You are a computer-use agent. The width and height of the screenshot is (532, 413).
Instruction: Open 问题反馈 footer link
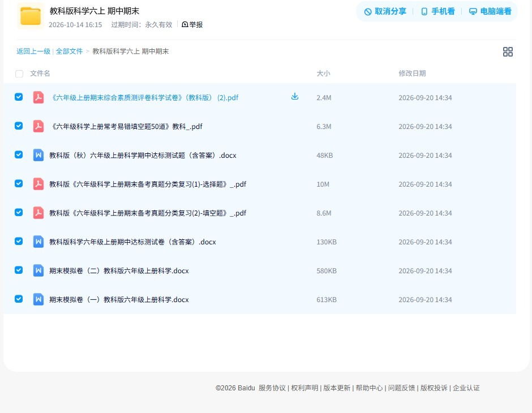pyautogui.click(x=401, y=388)
